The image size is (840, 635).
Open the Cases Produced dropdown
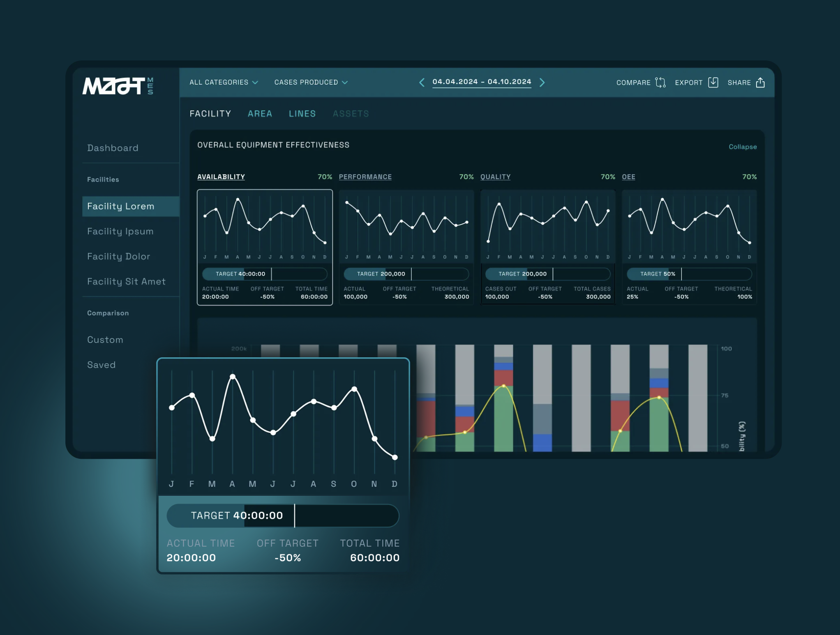311,83
